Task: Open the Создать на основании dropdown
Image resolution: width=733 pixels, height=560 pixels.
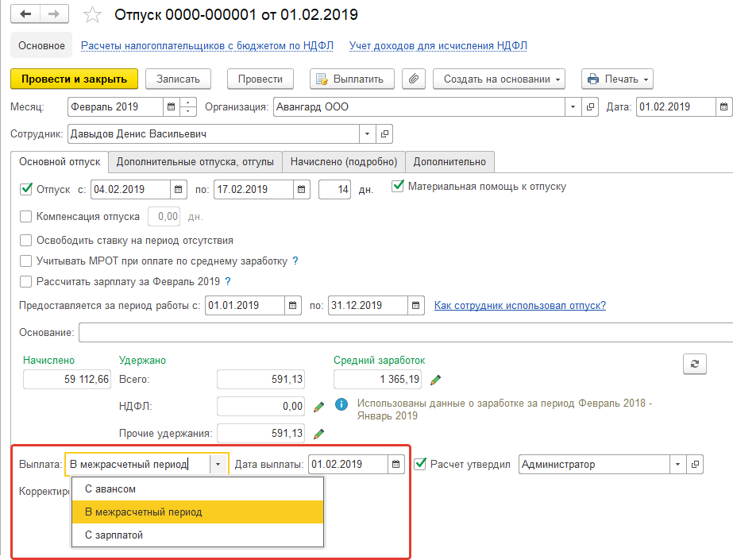Action: tap(503, 79)
